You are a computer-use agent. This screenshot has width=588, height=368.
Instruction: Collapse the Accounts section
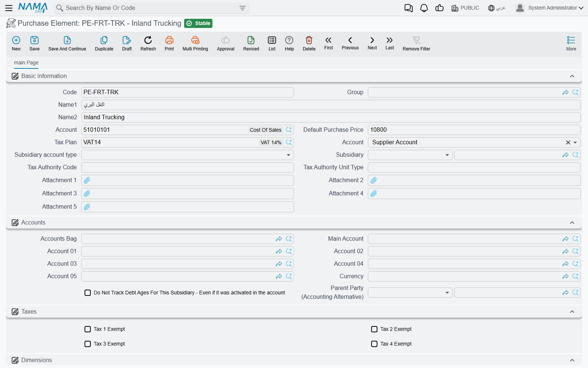coord(572,223)
